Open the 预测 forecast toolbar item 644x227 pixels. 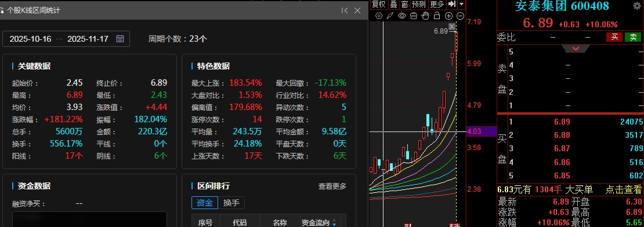419,4
